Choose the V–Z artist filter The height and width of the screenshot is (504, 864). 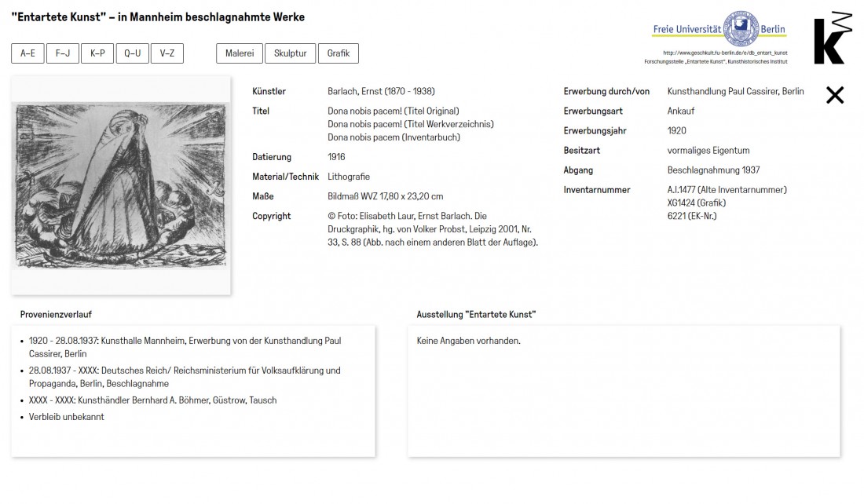pos(167,53)
